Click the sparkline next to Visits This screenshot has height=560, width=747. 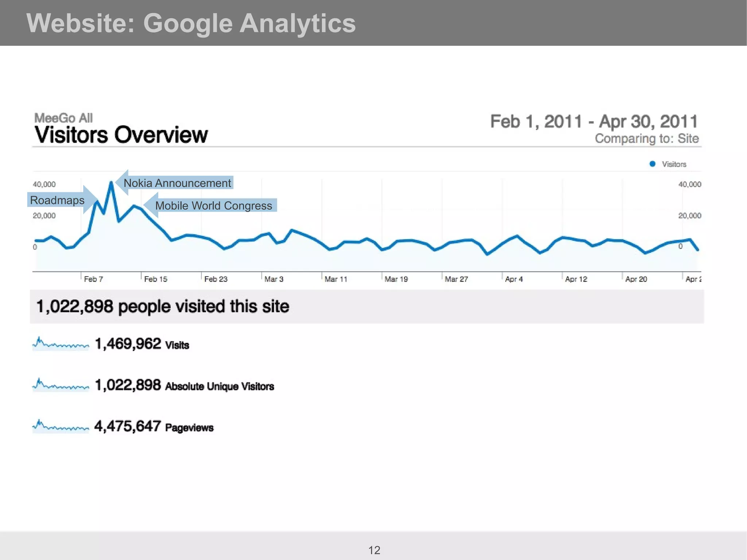(x=61, y=344)
